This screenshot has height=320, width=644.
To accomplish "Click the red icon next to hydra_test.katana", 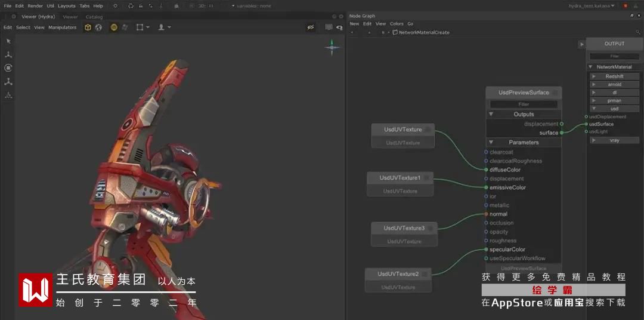I will point(626,6).
